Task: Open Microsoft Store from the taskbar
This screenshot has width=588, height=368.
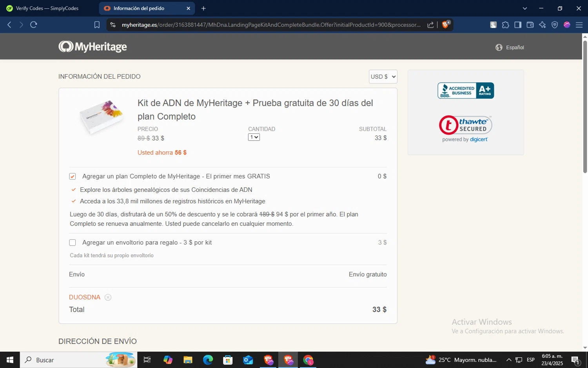Action: (228, 360)
